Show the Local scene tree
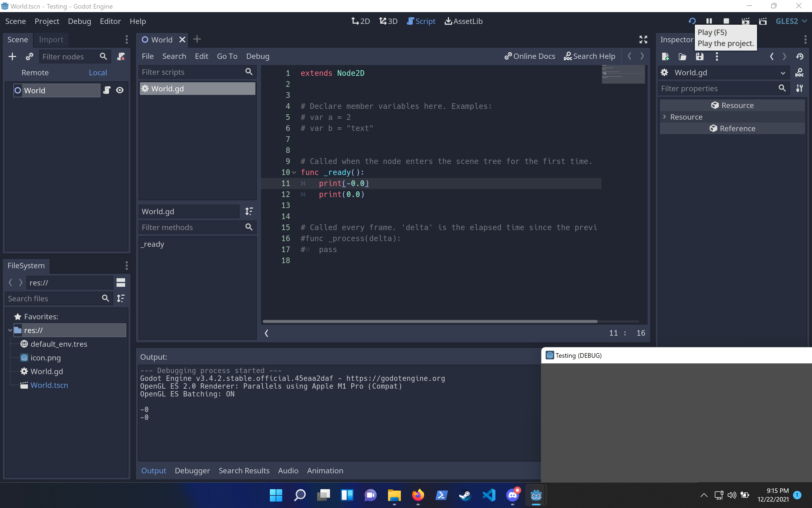The height and width of the screenshot is (508, 812). (x=98, y=73)
